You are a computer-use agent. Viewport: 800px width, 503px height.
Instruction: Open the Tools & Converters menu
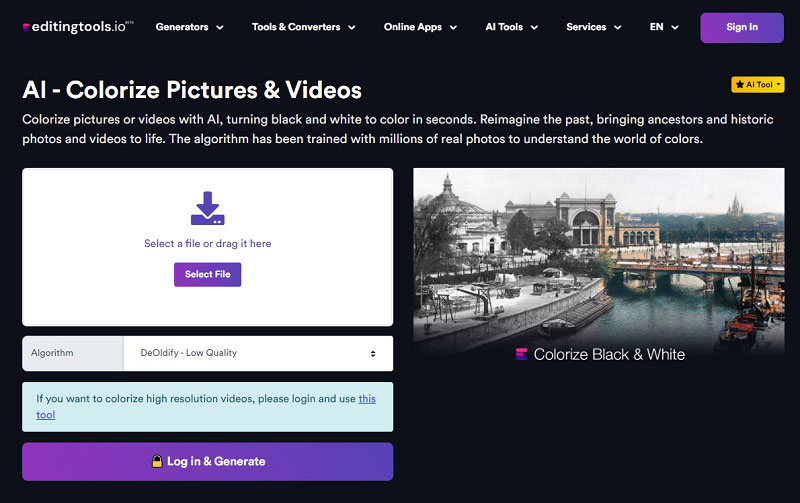click(304, 27)
